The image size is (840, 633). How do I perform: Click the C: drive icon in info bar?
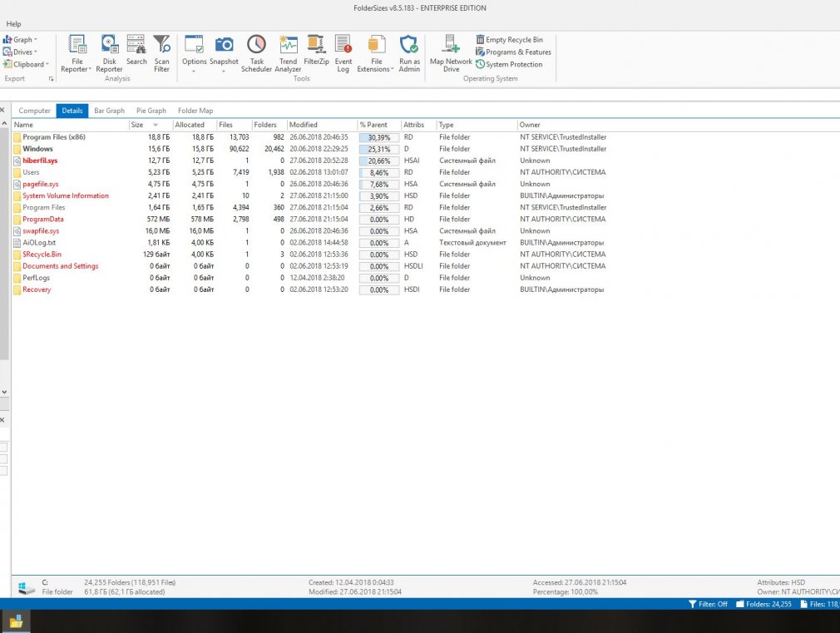click(27, 587)
